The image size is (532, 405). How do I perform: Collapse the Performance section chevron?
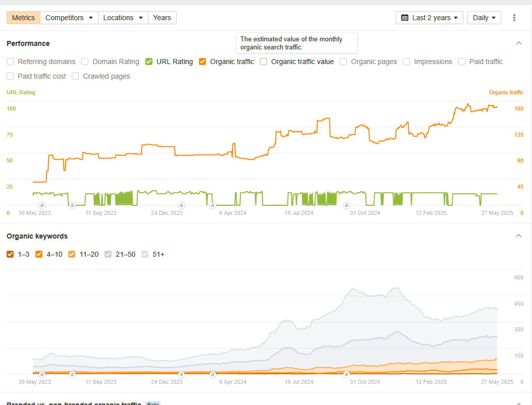(518, 43)
